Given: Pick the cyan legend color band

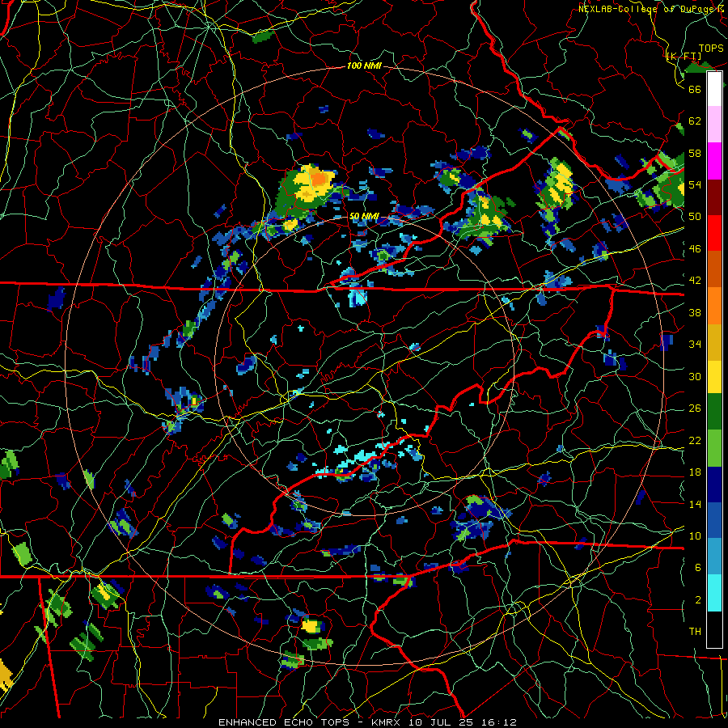Looking at the screenshot, I should pos(714,593).
